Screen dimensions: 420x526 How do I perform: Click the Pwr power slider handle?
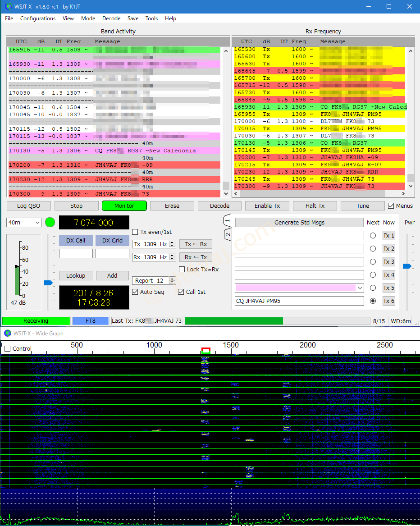(407, 266)
